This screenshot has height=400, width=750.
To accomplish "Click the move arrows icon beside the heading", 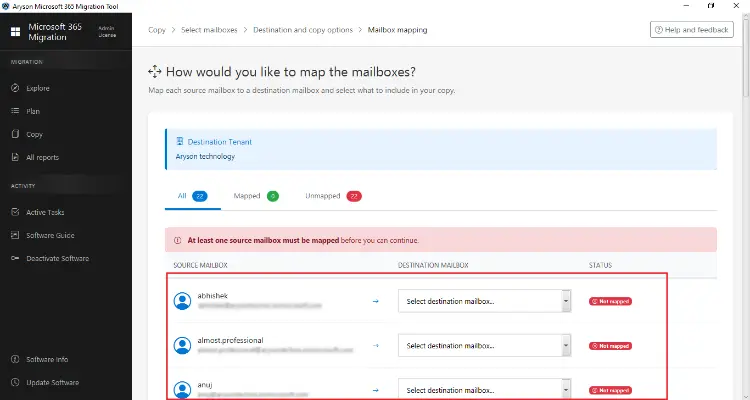I will point(154,72).
